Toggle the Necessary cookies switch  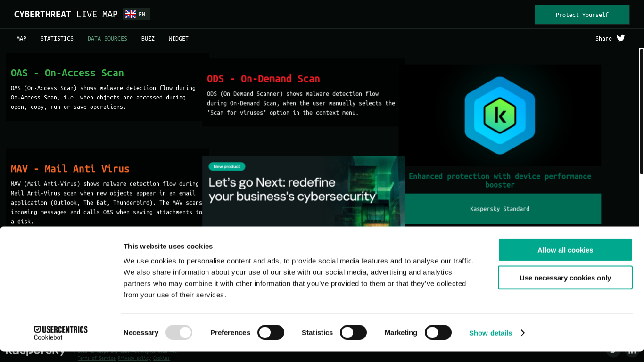click(179, 332)
